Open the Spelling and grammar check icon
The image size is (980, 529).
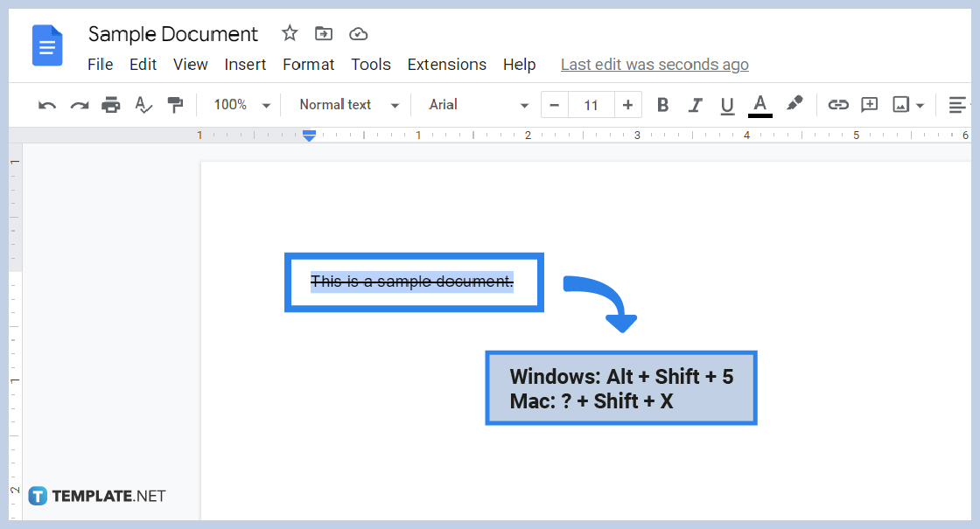(143, 104)
